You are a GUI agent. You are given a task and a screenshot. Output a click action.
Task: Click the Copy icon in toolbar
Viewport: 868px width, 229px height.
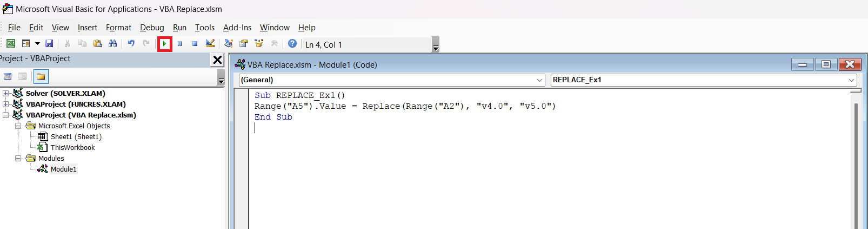[x=82, y=44]
